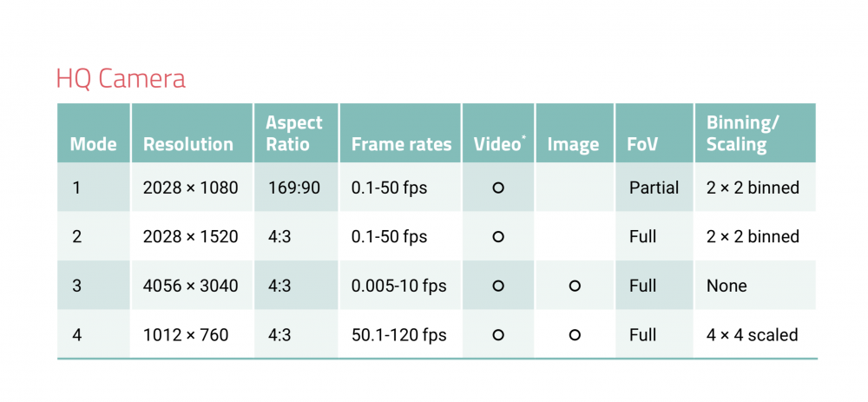Click the Aspect Ratio column header

click(293, 134)
